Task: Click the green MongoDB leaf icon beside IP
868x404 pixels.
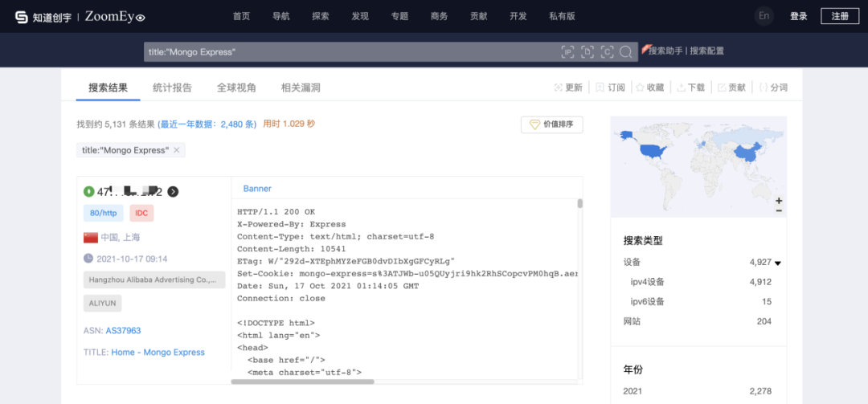Action: click(x=88, y=191)
